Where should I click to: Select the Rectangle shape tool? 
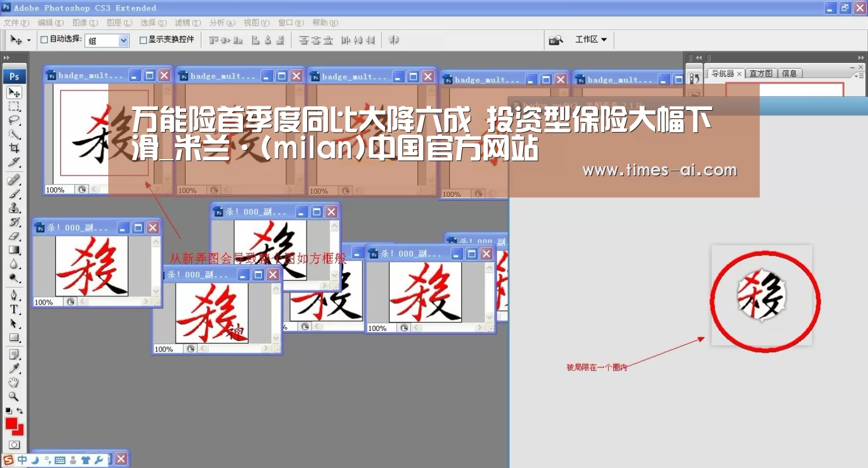click(x=14, y=338)
